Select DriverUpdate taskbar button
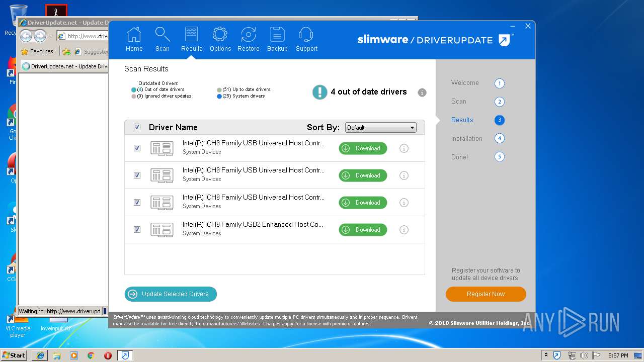644x362 pixels. [x=125, y=355]
